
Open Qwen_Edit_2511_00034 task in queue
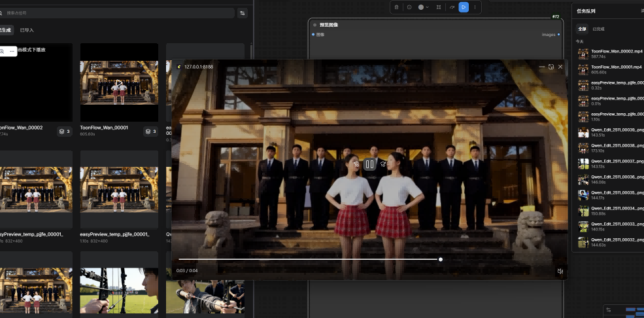pos(610,211)
